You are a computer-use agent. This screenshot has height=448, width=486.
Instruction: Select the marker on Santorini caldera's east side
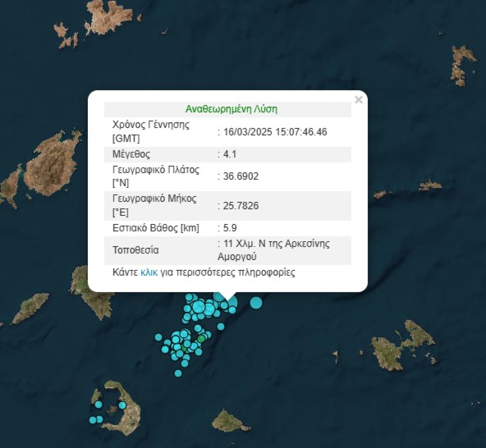point(122,405)
